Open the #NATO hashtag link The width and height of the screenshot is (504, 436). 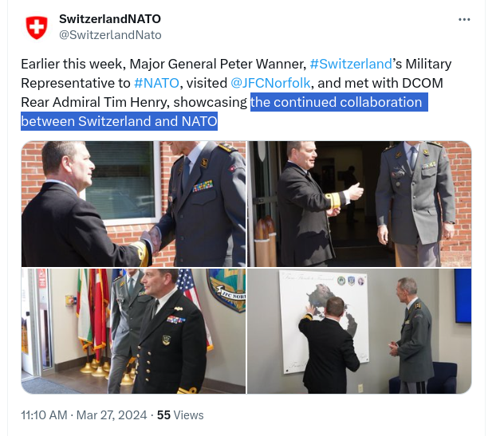point(156,83)
